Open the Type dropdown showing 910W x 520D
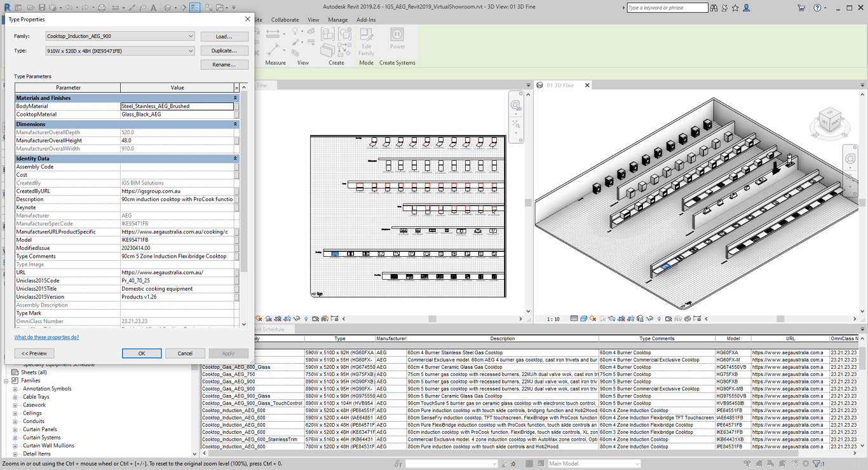 (190, 51)
